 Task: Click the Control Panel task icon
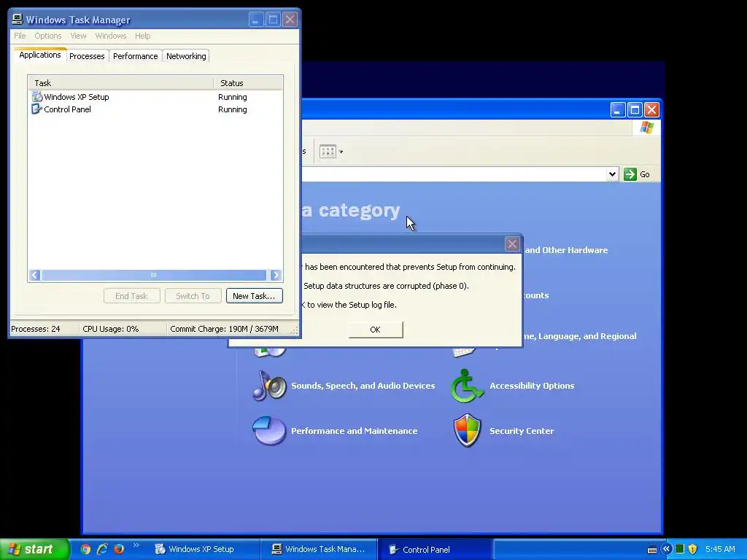[36, 109]
